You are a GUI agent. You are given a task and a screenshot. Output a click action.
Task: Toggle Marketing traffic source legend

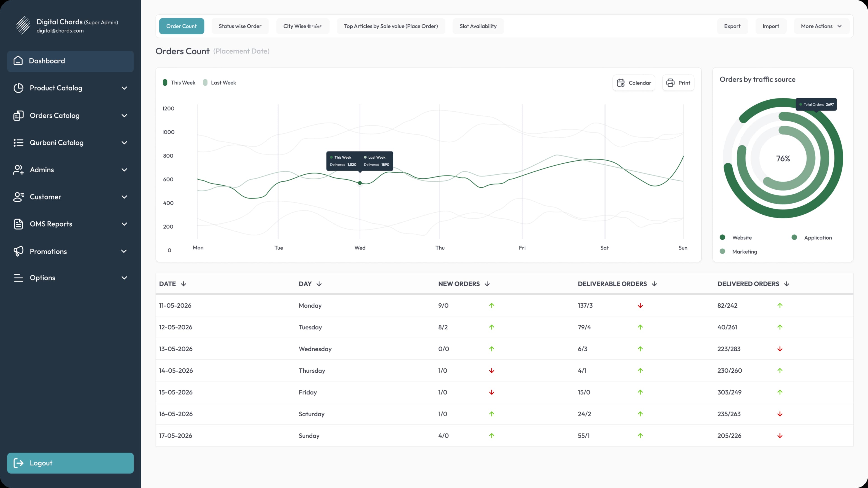[x=738, y=252]
